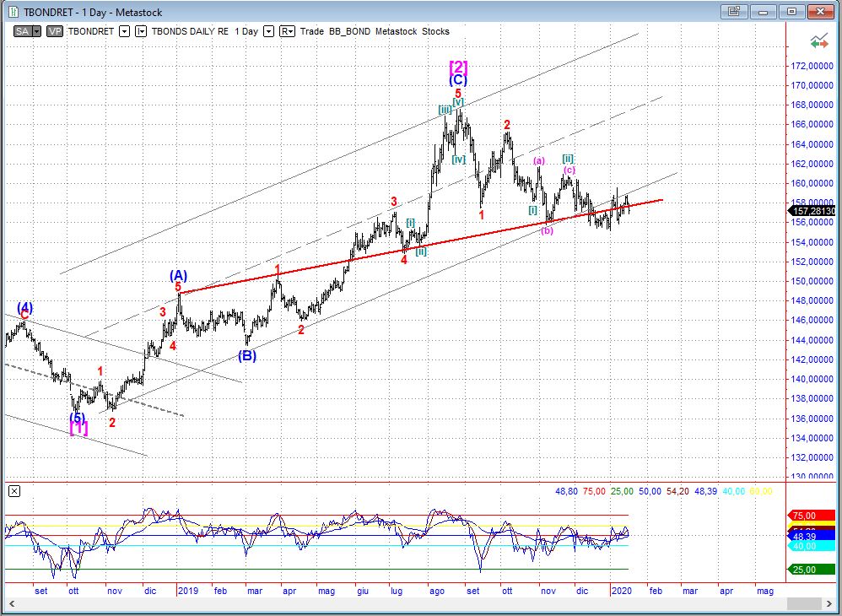
Task: Click the horizontal scrollbar thumb
Action: [x=806, y=603]
